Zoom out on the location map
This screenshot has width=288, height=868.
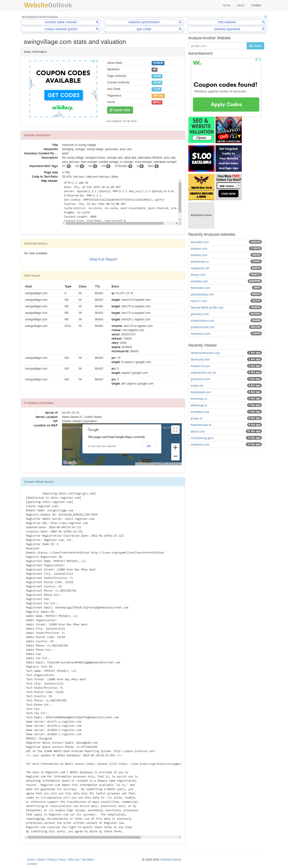(x=175, y=456)
